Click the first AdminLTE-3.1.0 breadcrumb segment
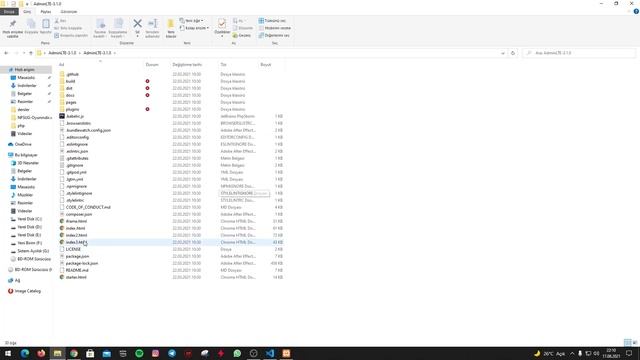This screenshot has width=640, height=360. click(62, 53)
